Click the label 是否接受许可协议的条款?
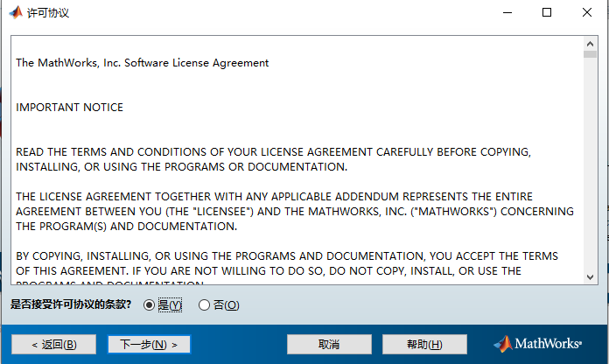Screen dimensions: 609x364 point(71,304)
